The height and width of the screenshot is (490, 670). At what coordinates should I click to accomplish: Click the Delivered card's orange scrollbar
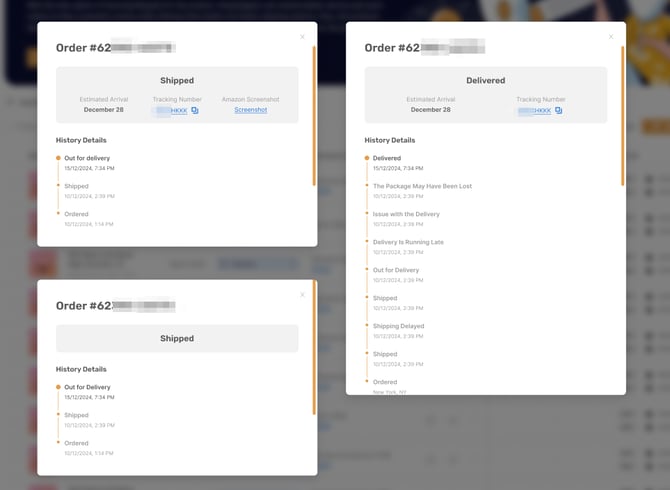tap(623, 116)
